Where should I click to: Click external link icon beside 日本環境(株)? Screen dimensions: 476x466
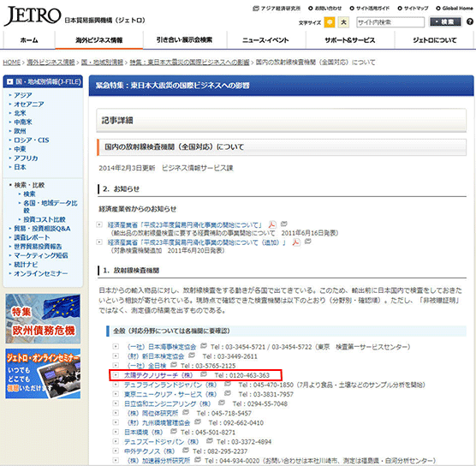point(174,431)
